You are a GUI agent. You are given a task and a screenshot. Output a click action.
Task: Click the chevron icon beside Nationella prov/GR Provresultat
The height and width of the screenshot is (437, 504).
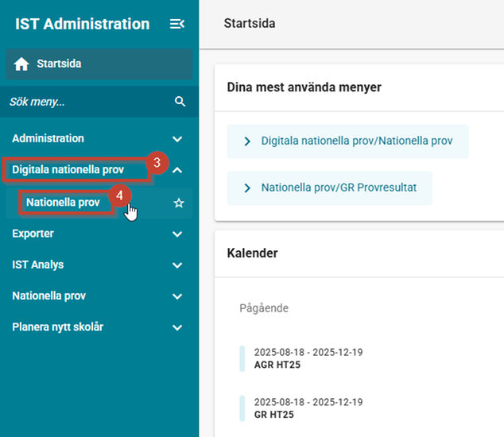coord(247,188)
